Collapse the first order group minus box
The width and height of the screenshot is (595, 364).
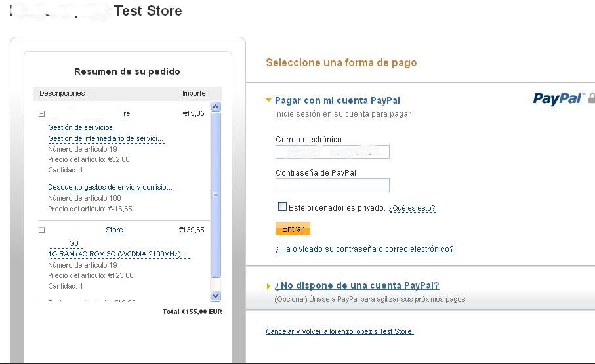[x=42, y=113]
